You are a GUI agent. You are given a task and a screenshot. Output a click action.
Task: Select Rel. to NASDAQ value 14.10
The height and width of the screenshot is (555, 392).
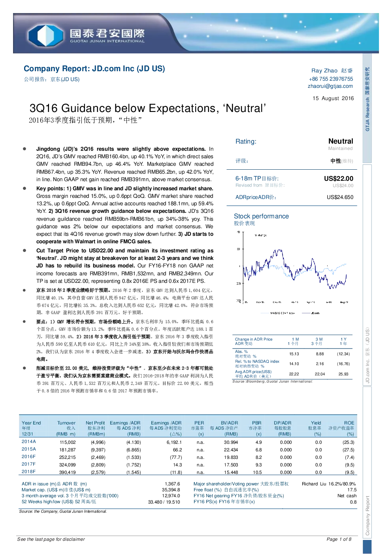coord(294,364)
